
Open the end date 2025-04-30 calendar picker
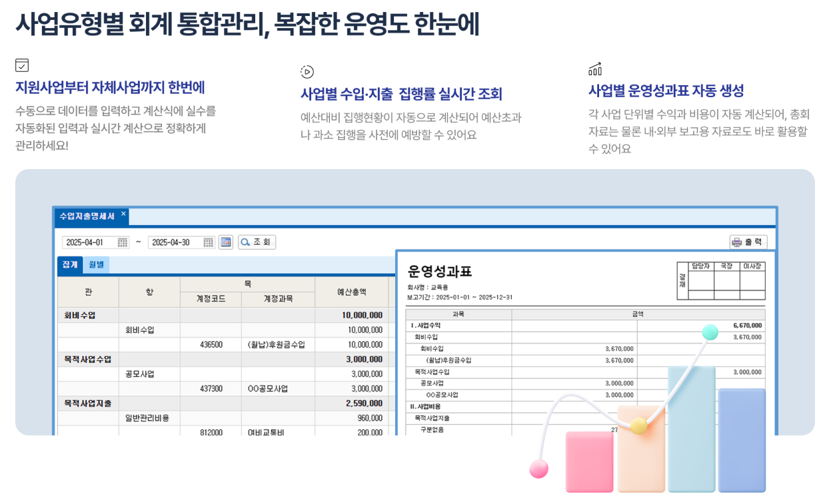(207, 242)
